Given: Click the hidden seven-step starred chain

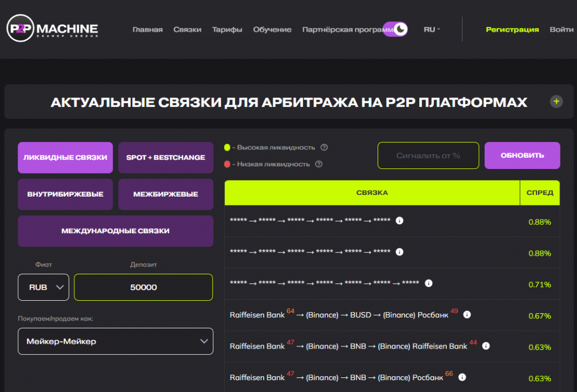Looking at the screenshot, I should tap(324, 283).
